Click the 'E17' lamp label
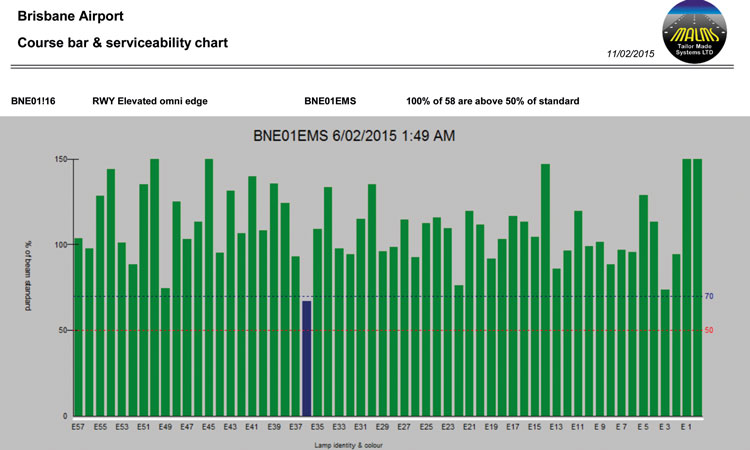This screenshot has width=750, height=450. [x=513, y=427]
